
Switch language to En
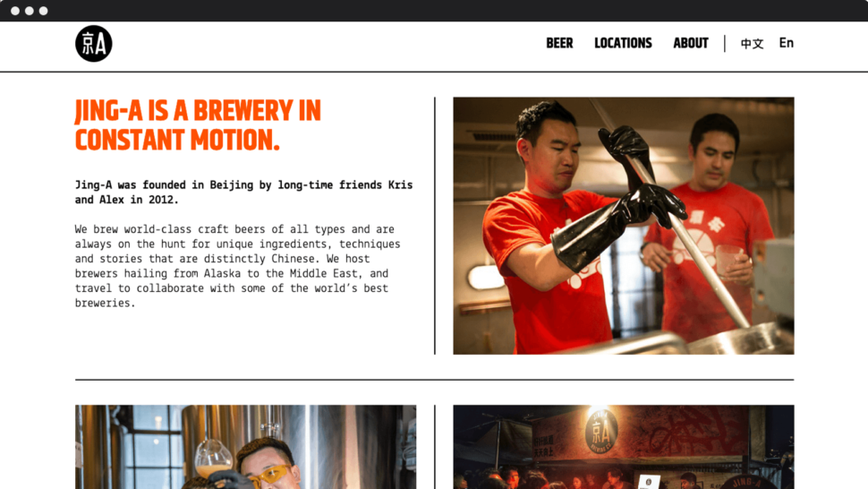786,43
